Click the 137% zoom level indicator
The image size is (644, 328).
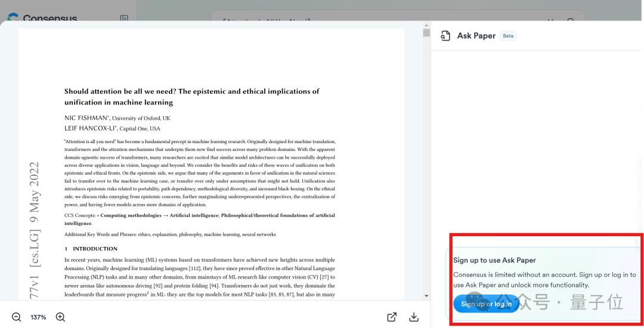click(x=38, y=317)
